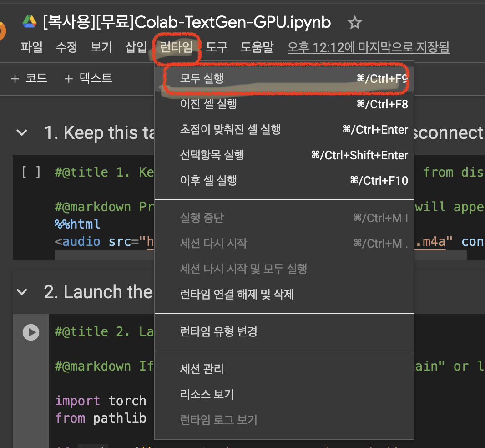
Task: Choose '선택항목 실행' menu entry
Action: click(284, 155)
